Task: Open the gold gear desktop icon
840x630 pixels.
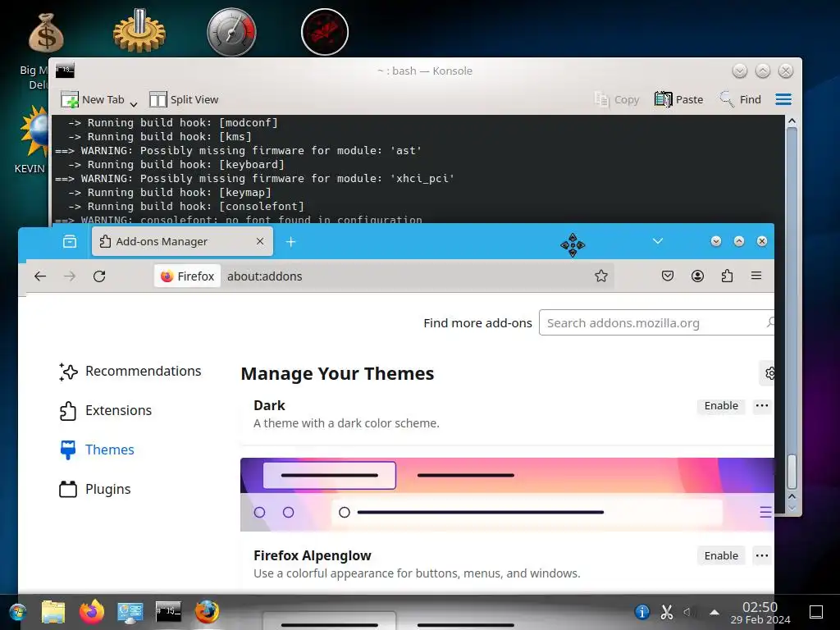Action: click(x=139, y=31)
